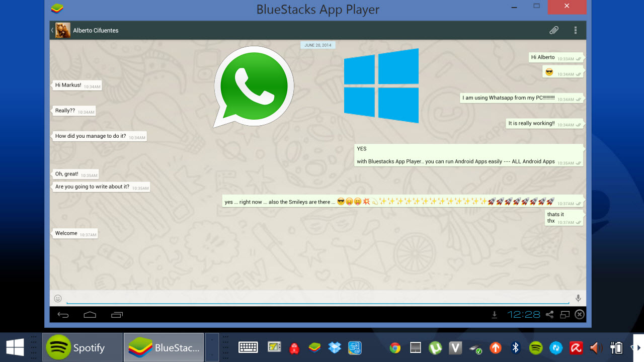This screenshot has height=362, width=644.
Task: Go back using the chat header arrow
Action: (52, 30)
